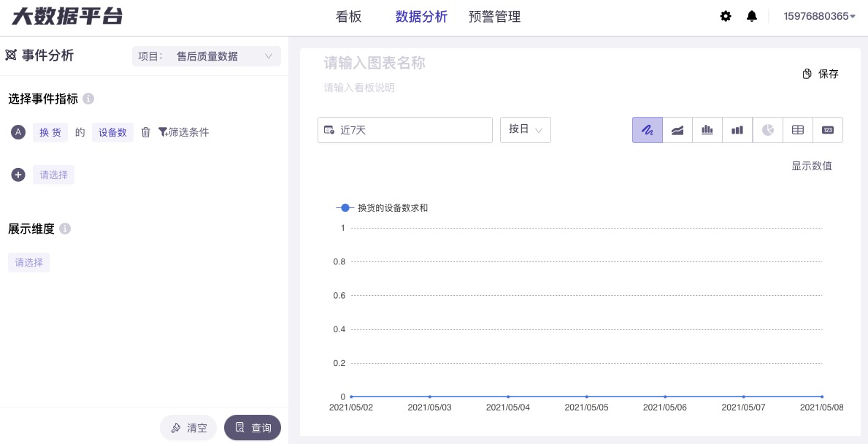
Task: Switch to the pie chart view
Action: pos(768,130)
